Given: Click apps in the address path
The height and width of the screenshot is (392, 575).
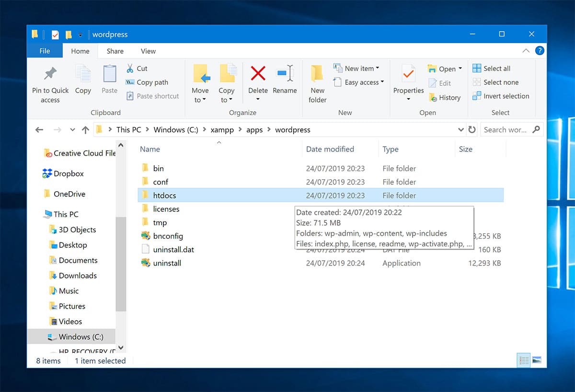Looking at the screenshot, I should click(254, 130).
